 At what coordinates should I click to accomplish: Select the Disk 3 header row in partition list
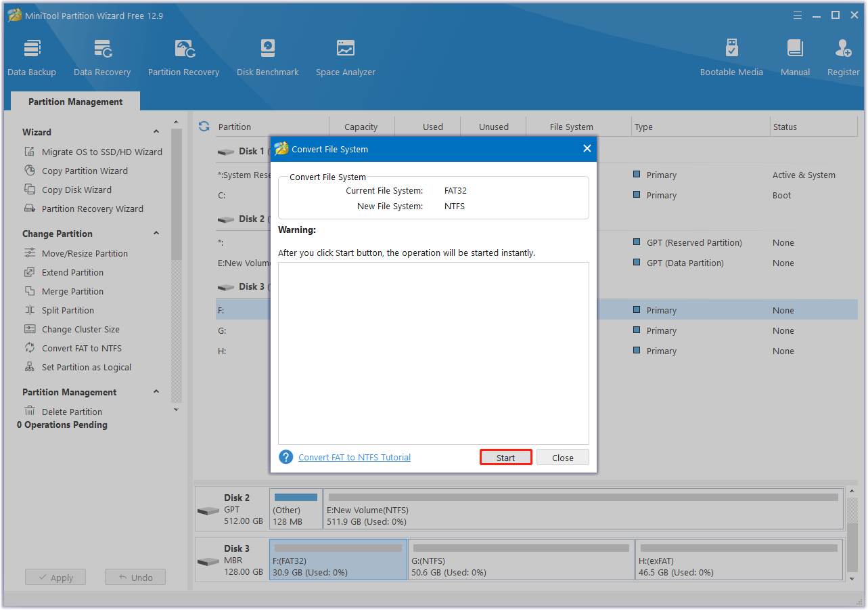(x=536, y=286)
